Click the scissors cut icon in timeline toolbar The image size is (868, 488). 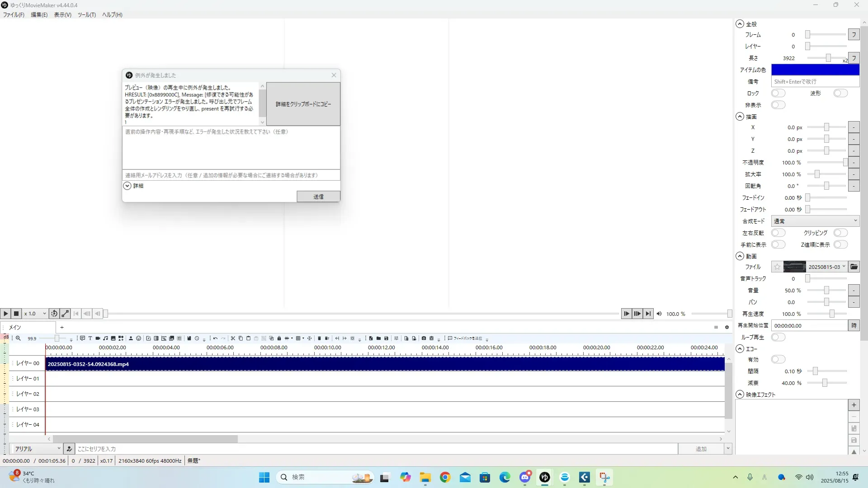[233, 338]
